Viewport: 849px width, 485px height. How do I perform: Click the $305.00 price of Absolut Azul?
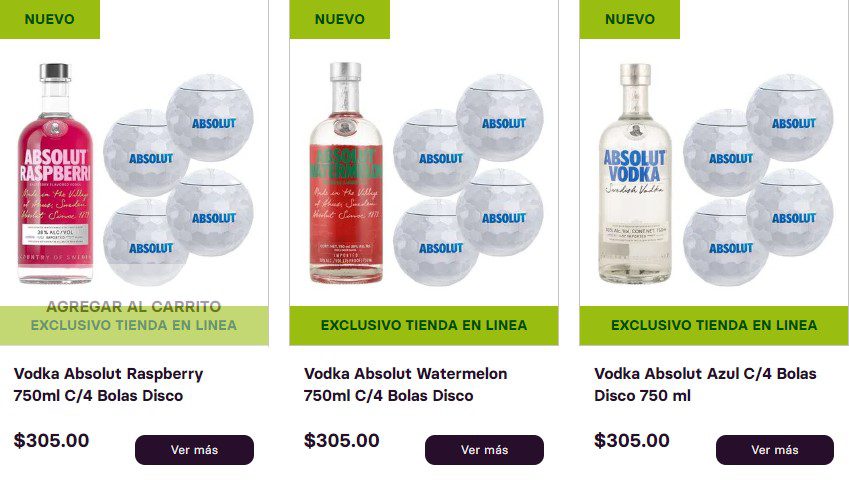click(632, 441)
